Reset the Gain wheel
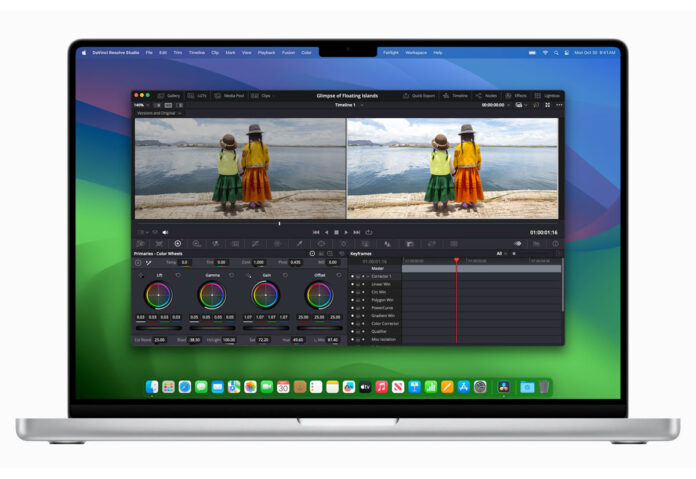The image size is (696, 479). [285, 276]
